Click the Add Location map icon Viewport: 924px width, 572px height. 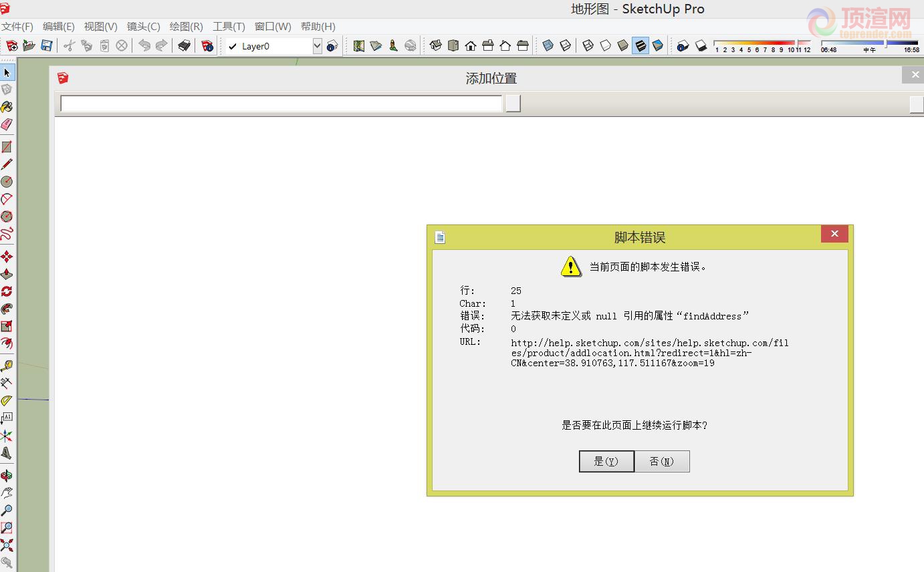pyautogui.click(x=359, y=45)
